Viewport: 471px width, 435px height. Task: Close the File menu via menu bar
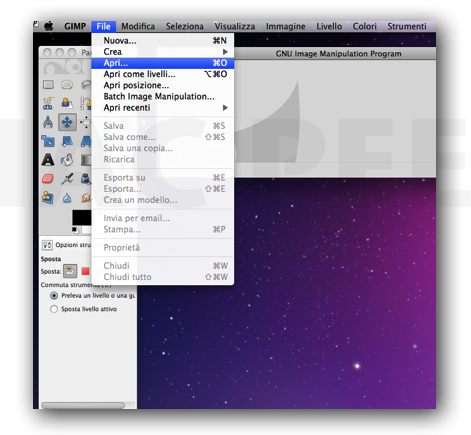[x=103, y=26]
